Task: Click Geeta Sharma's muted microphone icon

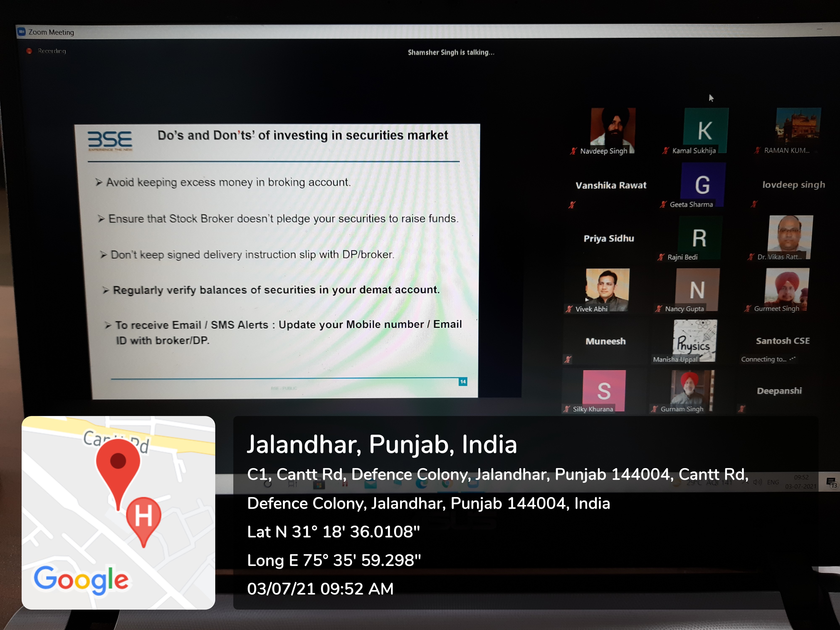Action: coord(663,205)
